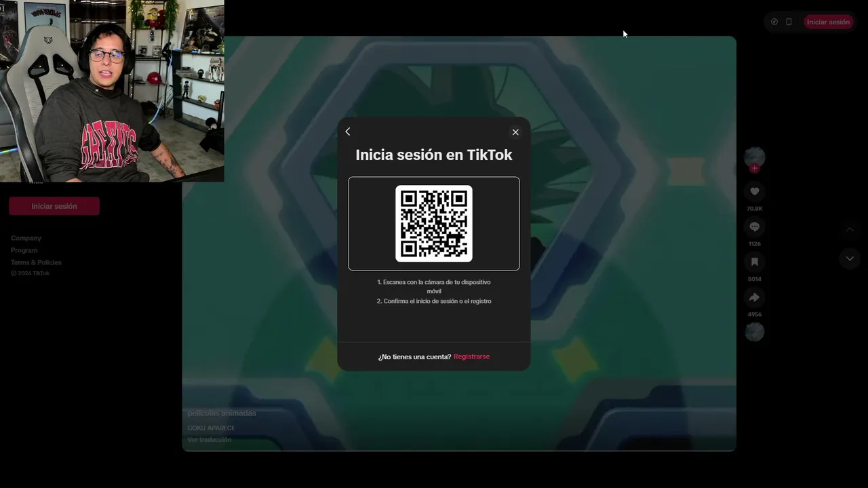Click the "Inicia sesión en TikTok" heading

coord(434,155)
